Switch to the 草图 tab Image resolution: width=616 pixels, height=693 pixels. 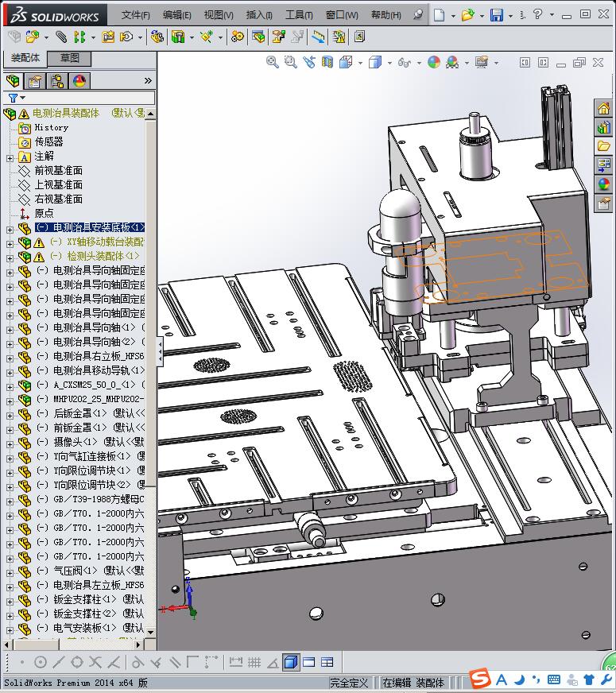[69, 58]
